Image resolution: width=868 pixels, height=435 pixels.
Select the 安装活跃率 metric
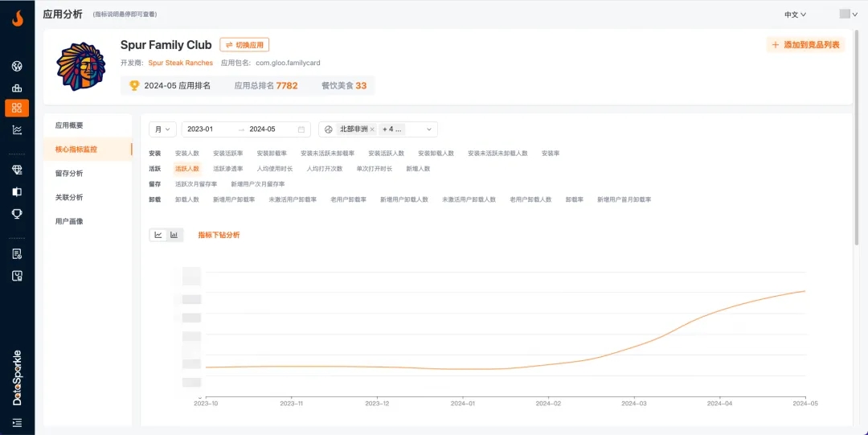[228, 154]
